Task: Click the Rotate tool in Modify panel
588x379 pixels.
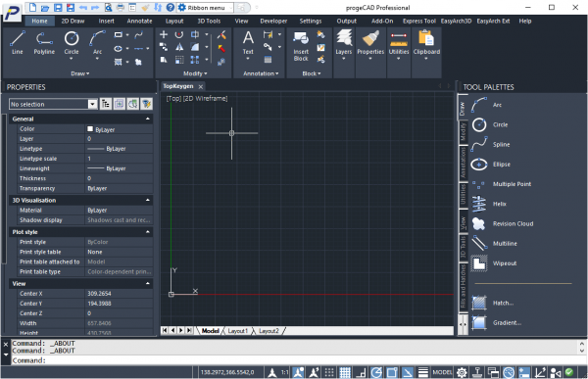Action: [x=179, y=35]
